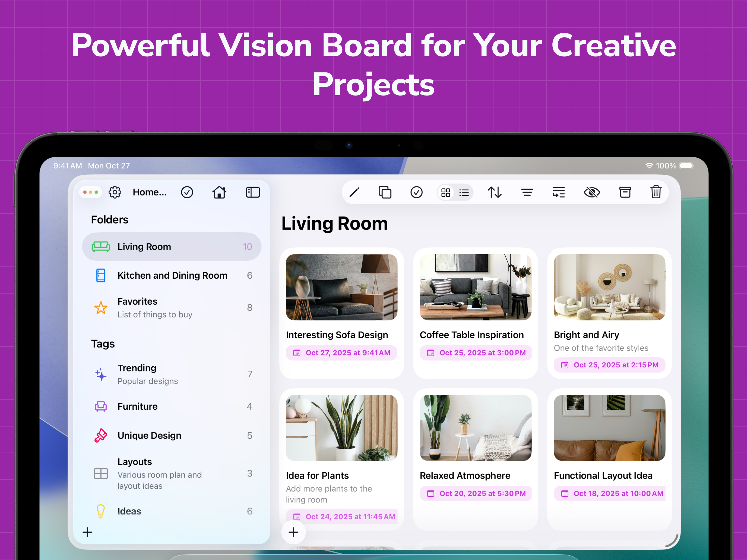
Task: Click the toolbar mark complete checkmark
Action: pyautogui.click(x=416, y=192)
